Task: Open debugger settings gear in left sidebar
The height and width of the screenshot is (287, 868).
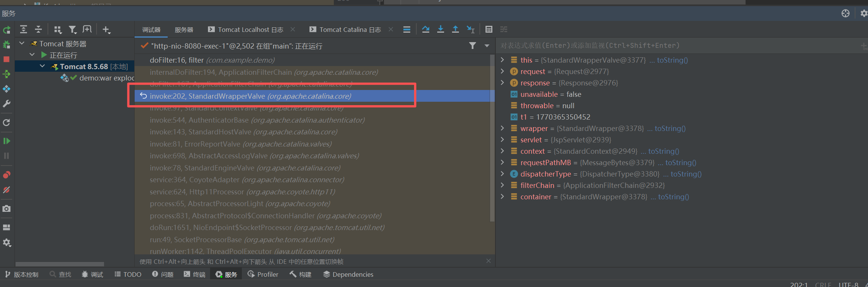Action: tap(6, 243)
